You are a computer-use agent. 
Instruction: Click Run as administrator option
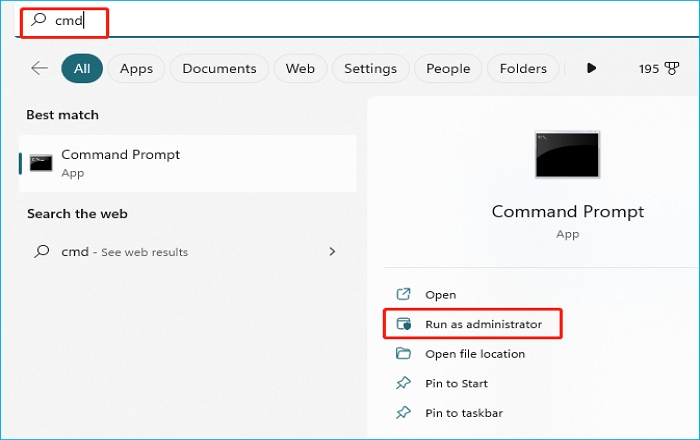(x=483, y=324)
